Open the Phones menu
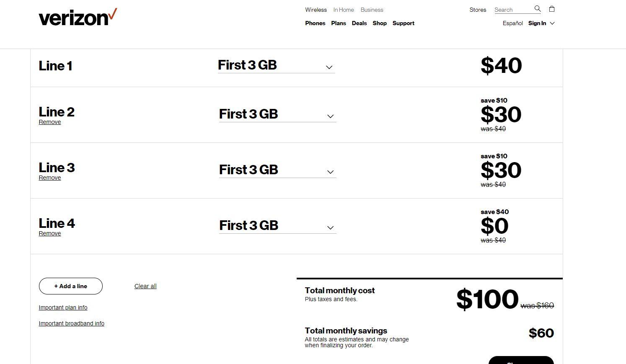This screenshot has height=364, width=626. (315, 23)
